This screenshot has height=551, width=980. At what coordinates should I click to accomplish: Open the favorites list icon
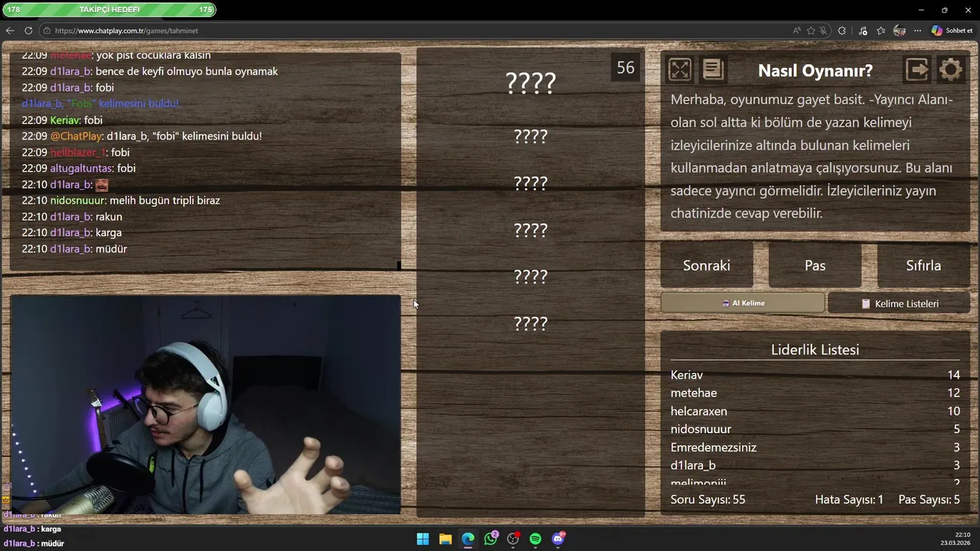(x=881, y=31)
